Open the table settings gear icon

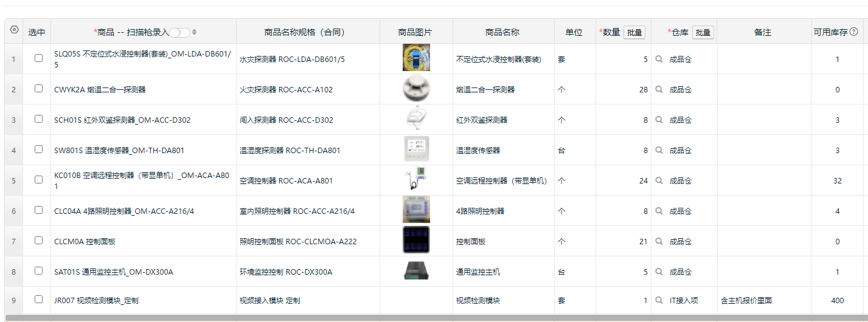click(15, 30)
